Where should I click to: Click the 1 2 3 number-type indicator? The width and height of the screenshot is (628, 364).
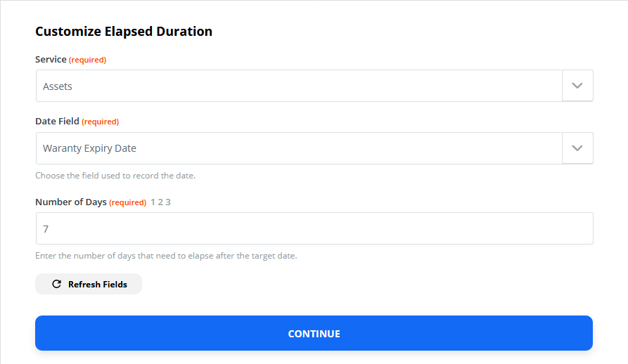[160, 202]
